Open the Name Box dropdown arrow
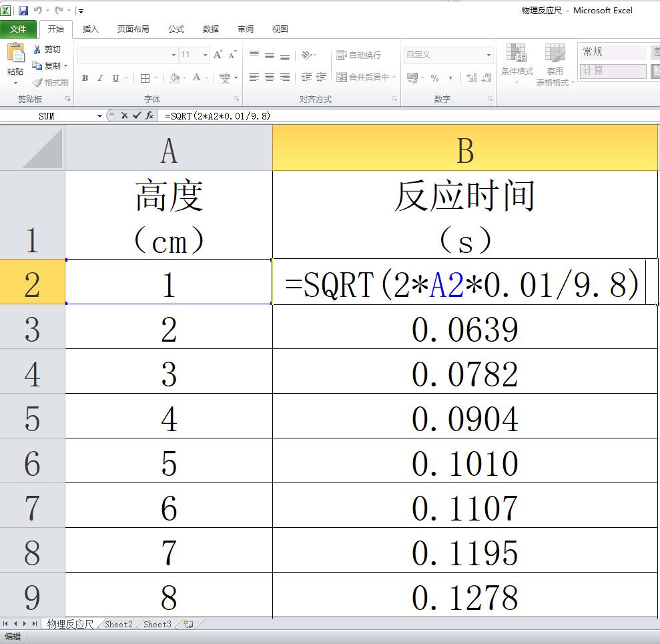The width and height of the screenshot is (660, 644). click(x=99, y=116)
